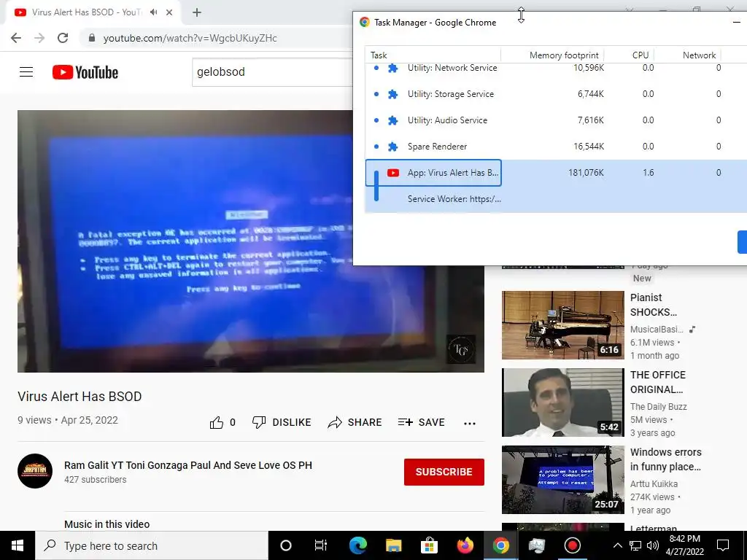Open The Daily Buzz channel name
This screenshot has height=560, width=747.
659,407
